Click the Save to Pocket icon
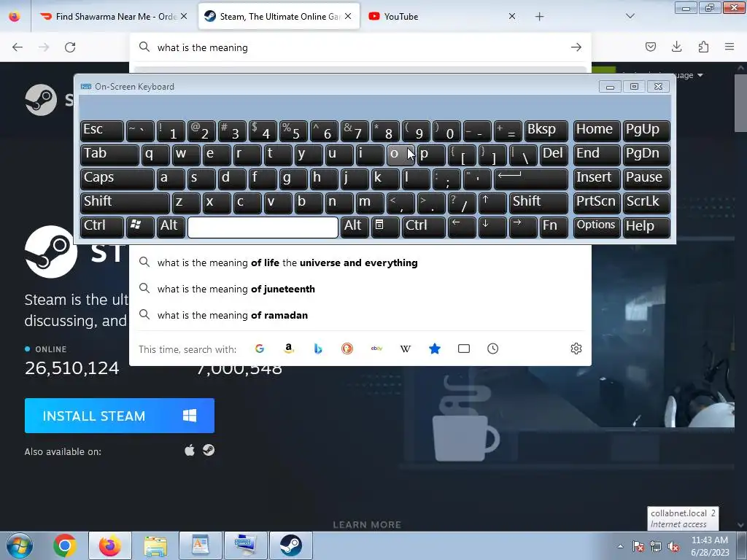 [x=650, y=47]
